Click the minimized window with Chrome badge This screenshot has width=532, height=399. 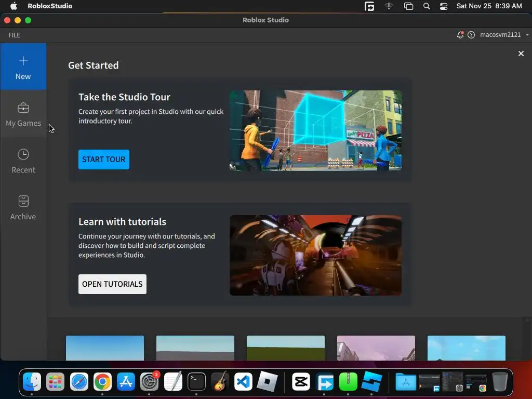(x=476, y=382)
